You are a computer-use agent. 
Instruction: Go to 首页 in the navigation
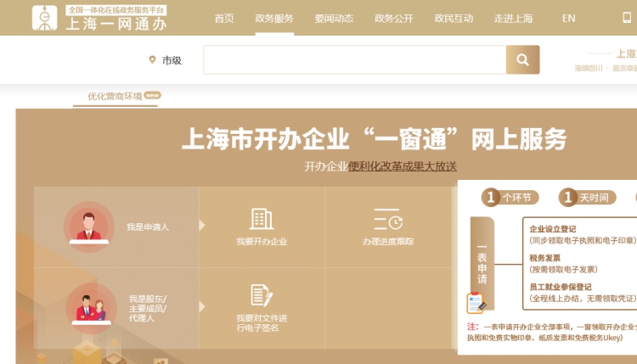coord(224,19)
